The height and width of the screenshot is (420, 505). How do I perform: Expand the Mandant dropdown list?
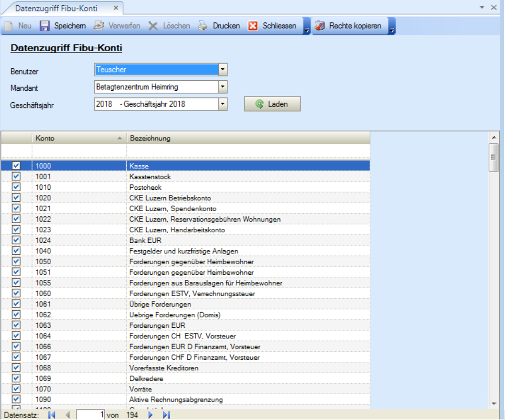click(222, 87)
